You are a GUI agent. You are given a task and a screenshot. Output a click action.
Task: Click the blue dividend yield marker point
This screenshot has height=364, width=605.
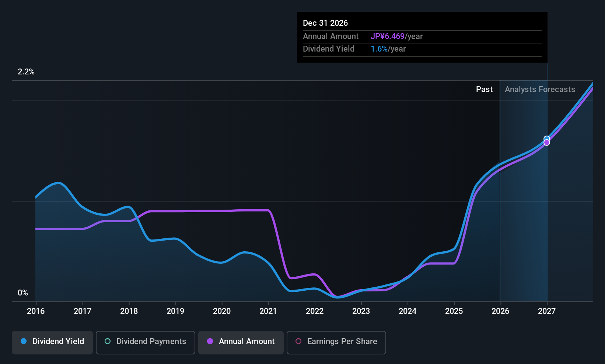coord(547,139)
